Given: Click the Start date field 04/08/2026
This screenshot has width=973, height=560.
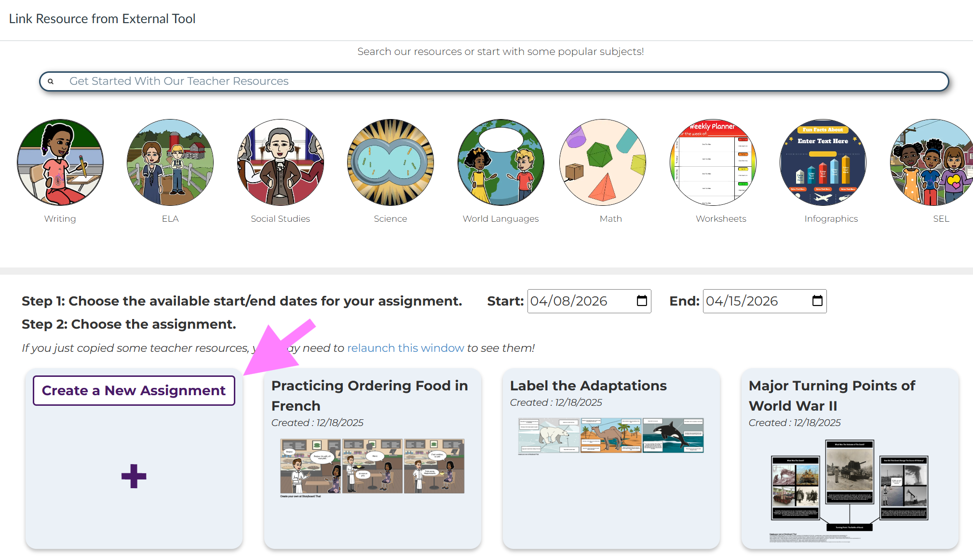Looking at the screenshot, I should 569,301.
